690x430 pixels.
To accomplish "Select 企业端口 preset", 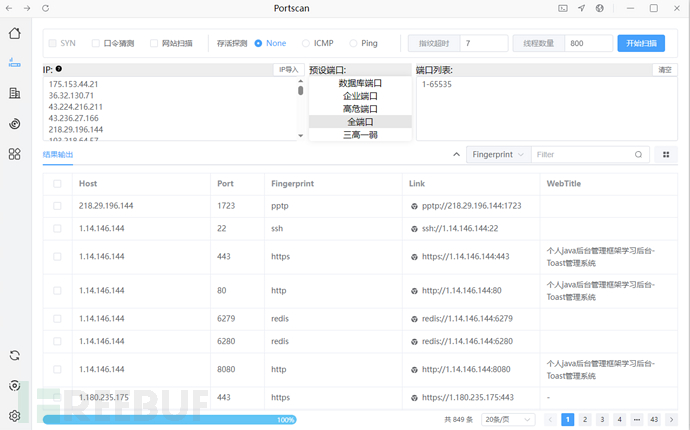I will click(360, 96).
